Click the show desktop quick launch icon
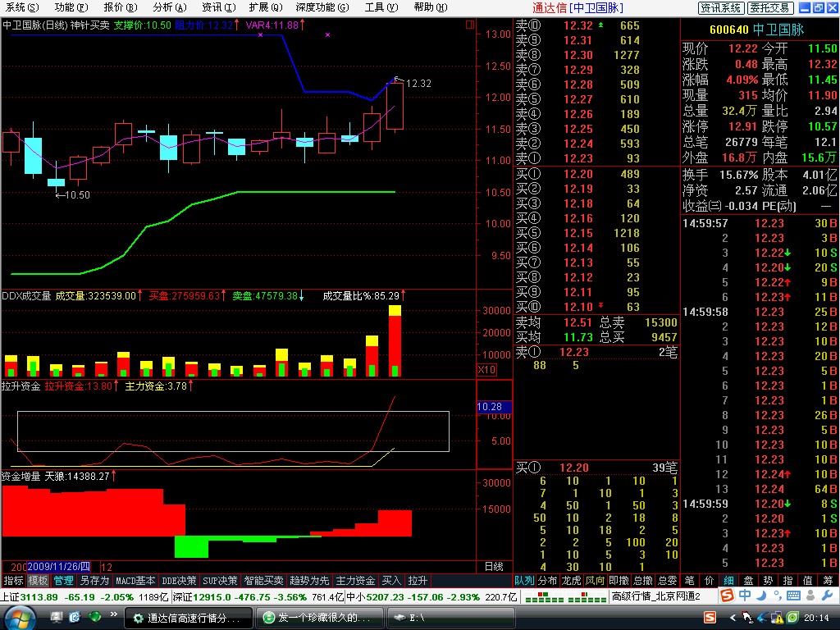 pyautogui.click(x=57, y=618)
